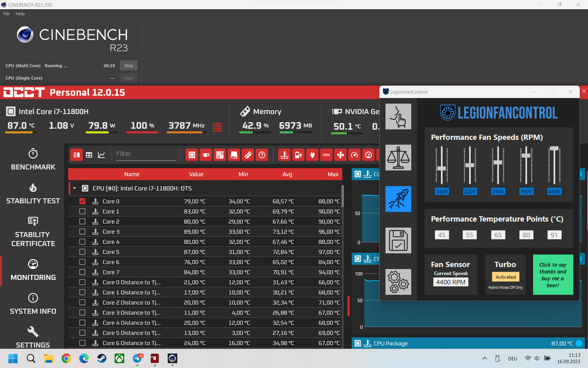Sort the sensor table by Max column
The height and width of the screenshot is (368, 588).
click(x=333, y=174)
